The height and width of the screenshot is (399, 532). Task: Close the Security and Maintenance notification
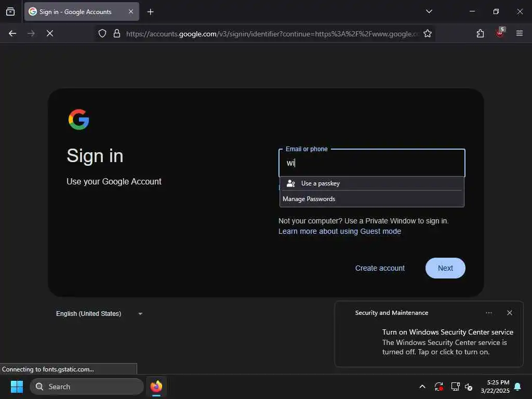509,313
